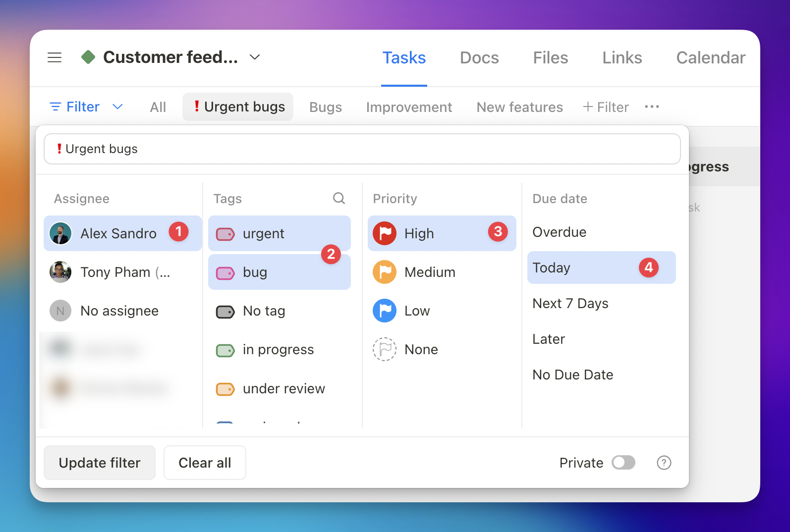
Task: Click the orange Medium priority flag icon
Action: pos(385,272)
